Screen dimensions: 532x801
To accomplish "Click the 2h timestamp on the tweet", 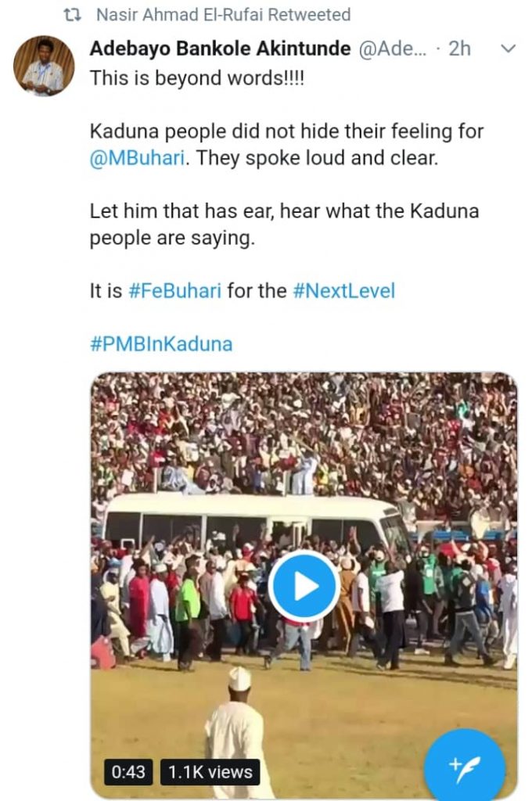I will 460,48.
